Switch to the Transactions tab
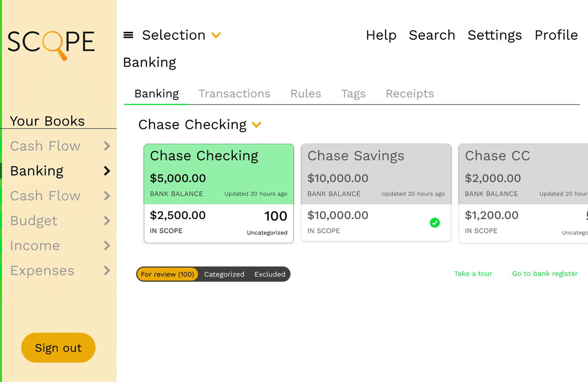Screen dimensions: 588x382 tap(234, 93)
